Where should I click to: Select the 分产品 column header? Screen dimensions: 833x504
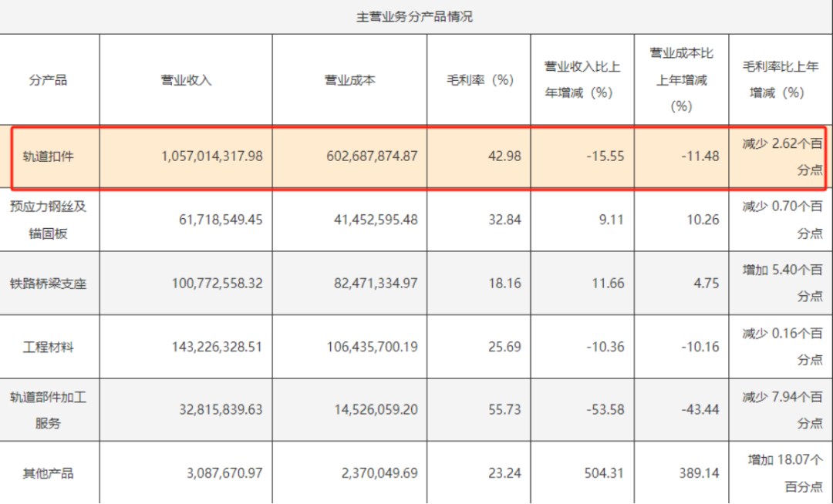[x=49, y=79]
